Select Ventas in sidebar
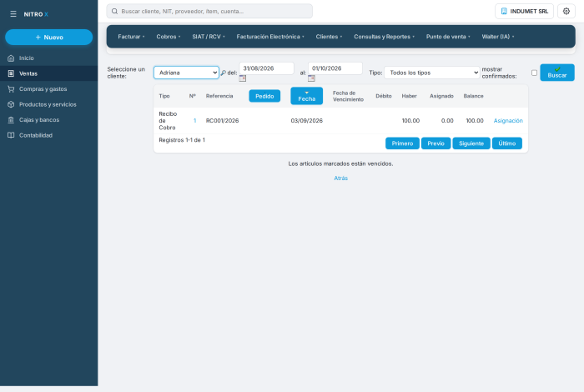This screenshot has height=392, width=584. pyautogui.click(x=48, y=73)
